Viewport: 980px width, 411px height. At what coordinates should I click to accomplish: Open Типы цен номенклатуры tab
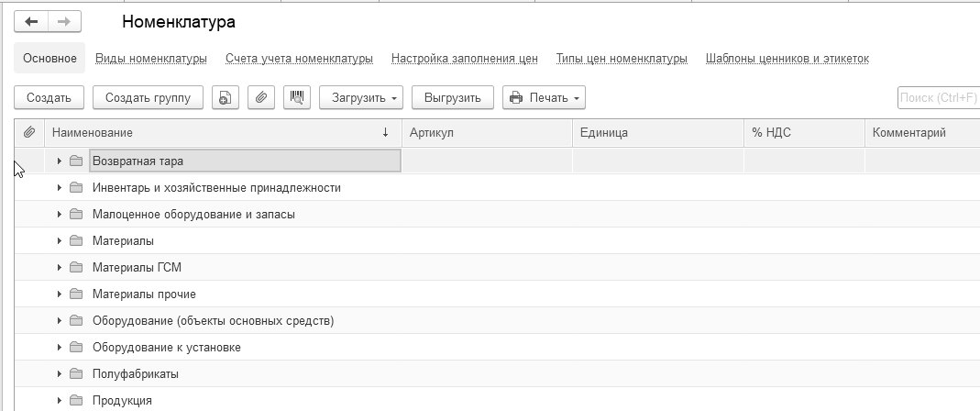622,59
